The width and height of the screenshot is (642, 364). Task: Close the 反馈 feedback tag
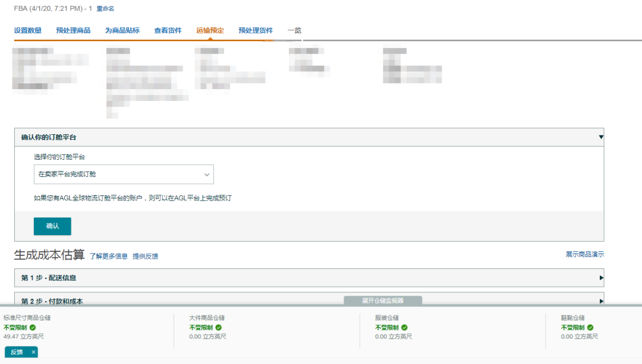(33, 352)
